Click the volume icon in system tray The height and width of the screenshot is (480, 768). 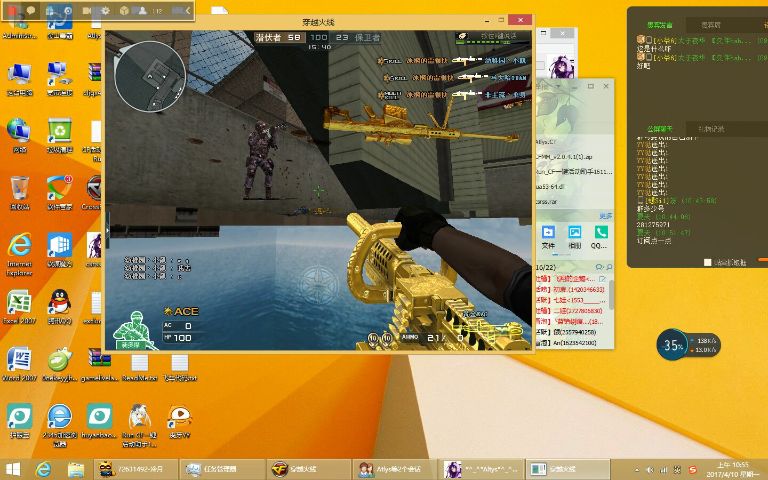click(x=650, y=470)
